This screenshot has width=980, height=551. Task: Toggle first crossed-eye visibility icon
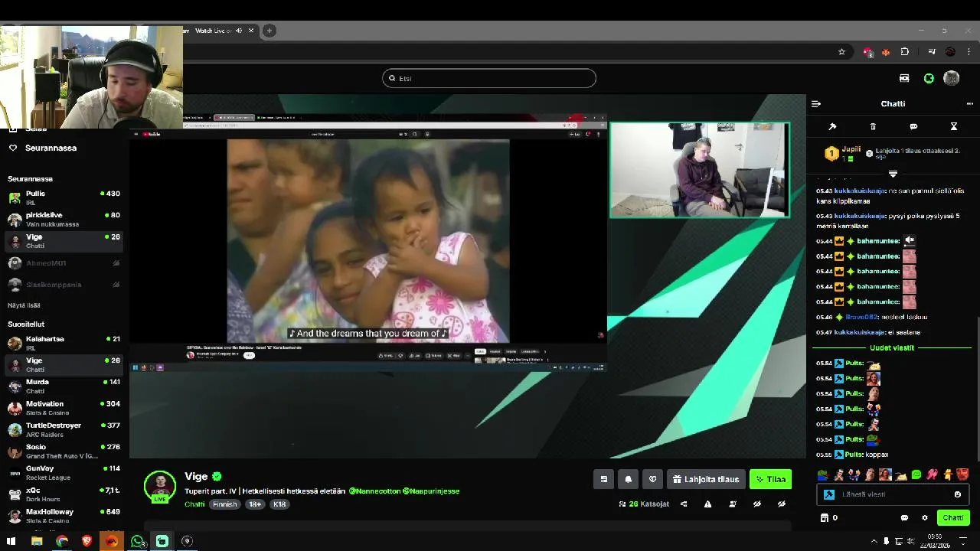[x=757, y=504]
